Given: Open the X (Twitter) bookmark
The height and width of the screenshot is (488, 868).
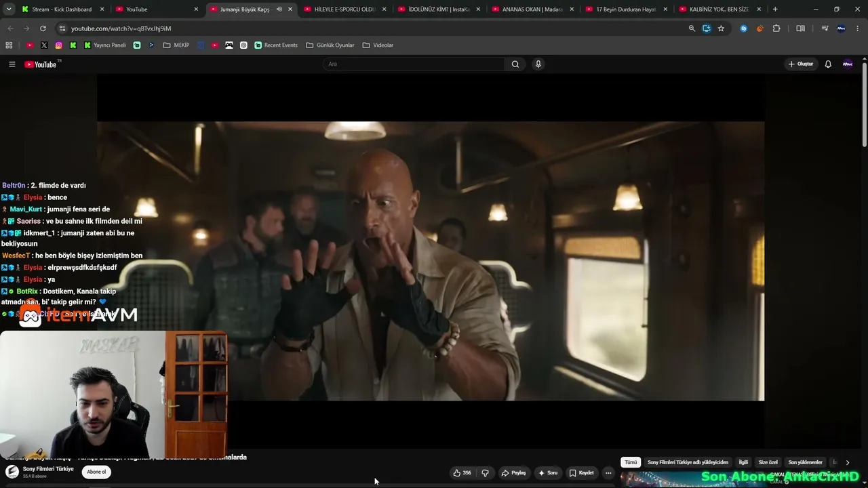Looking at the screenshot, I should (44, 45).
